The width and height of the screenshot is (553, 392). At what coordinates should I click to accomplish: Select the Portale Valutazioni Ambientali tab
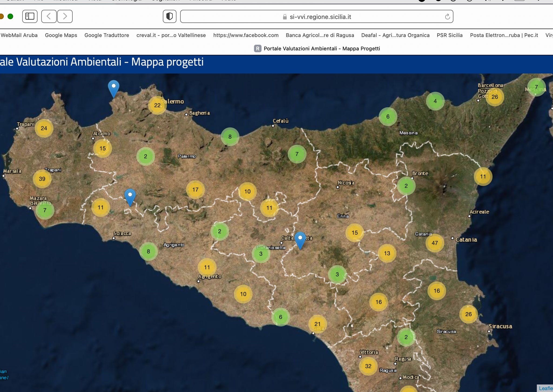[x=317, y=49]
